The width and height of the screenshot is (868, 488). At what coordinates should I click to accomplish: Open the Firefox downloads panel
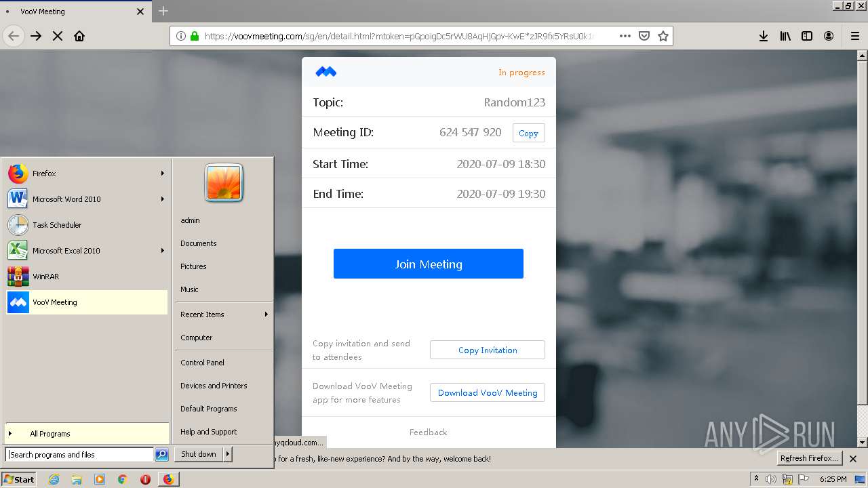point(764,36)
